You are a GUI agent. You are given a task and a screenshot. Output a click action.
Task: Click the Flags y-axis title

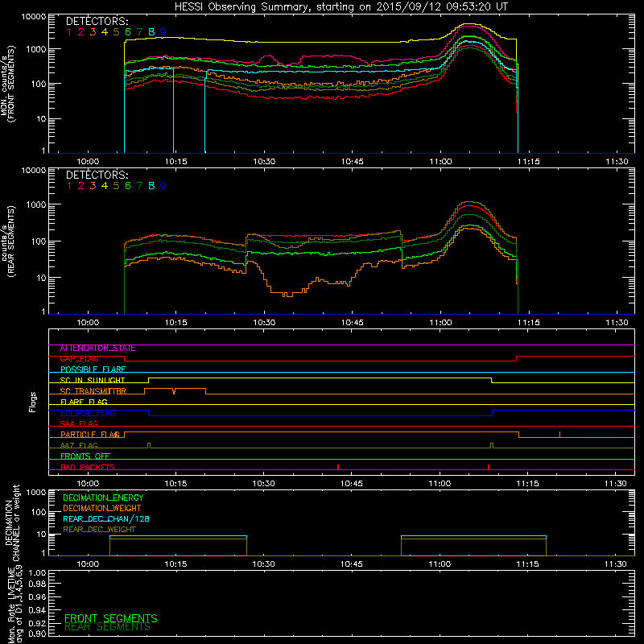33,402
